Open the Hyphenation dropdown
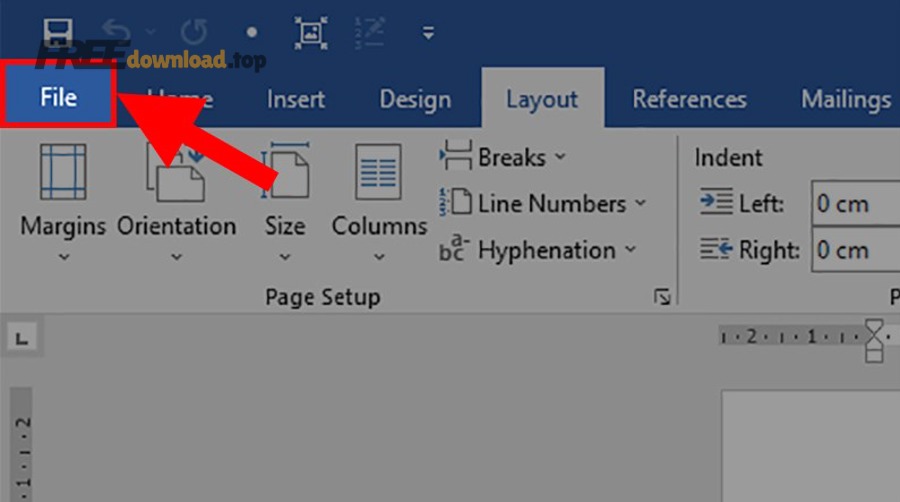This screenshot has height=502, width=900. point(630,250)
